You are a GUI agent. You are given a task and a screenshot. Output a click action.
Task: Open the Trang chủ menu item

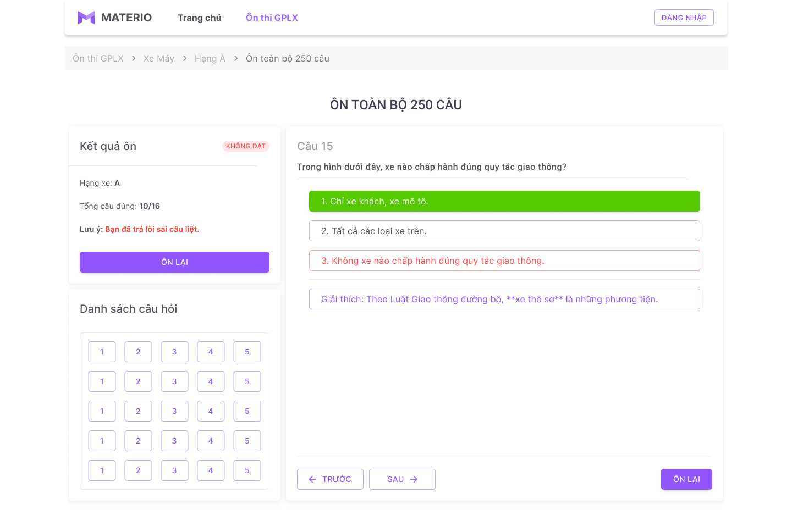pos(199,18)
